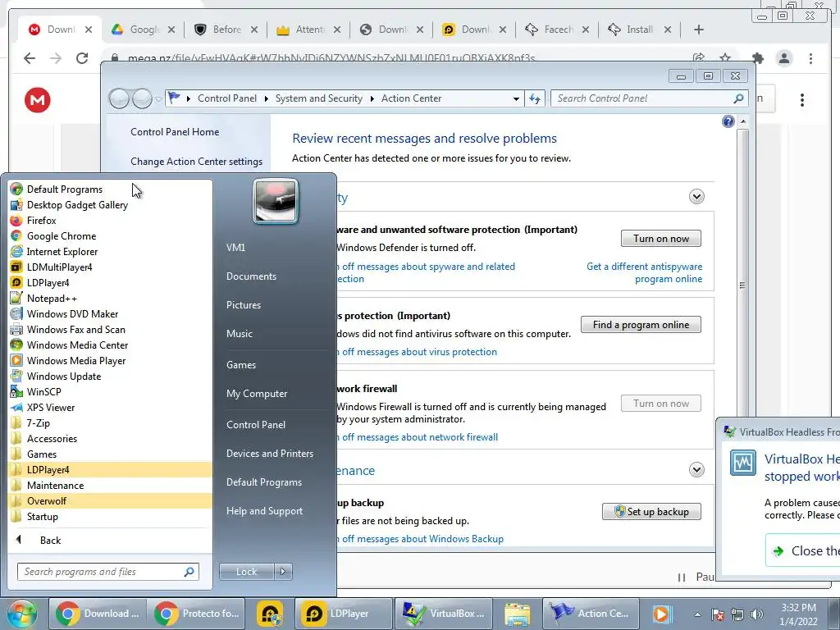Focus the Search Control Panel field
The width and height of the screenshot is (840, 630).
[x=645, y=98]
